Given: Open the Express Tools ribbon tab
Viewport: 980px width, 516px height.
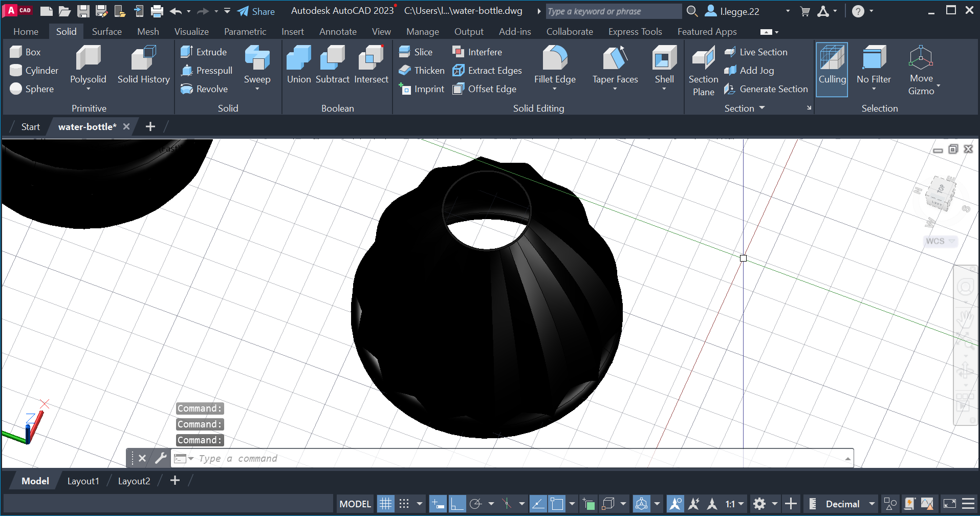Looking at the screenshot, I should (x=635, y=31).
